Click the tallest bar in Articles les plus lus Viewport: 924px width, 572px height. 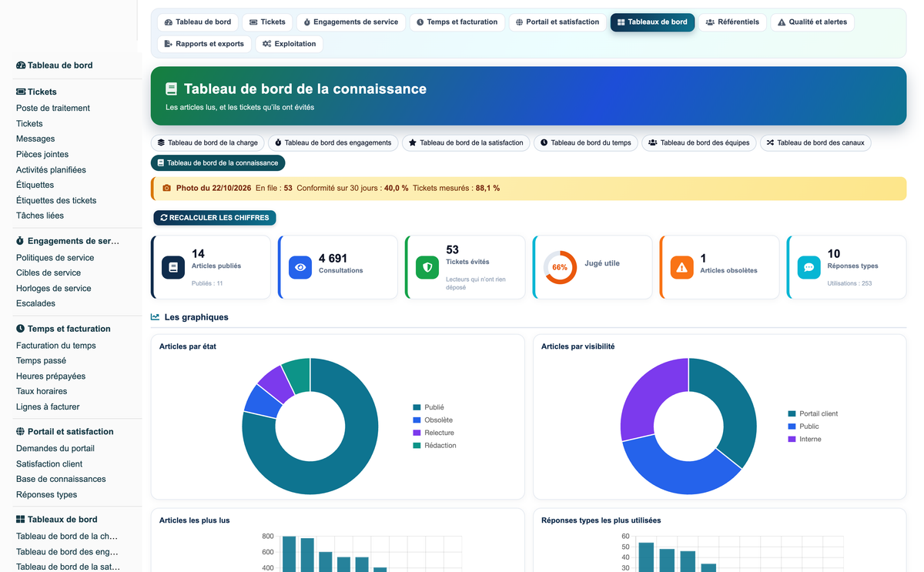point(290,554)
